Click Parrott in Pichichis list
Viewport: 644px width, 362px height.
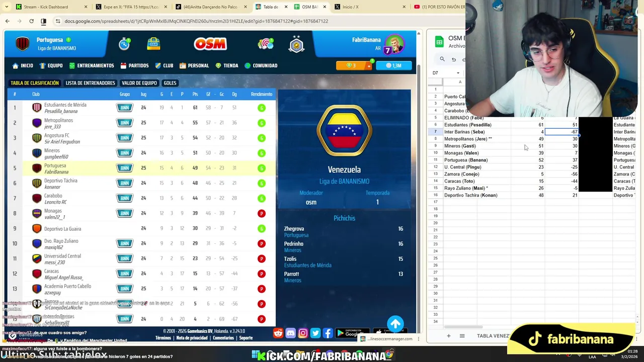click(291, 274)
